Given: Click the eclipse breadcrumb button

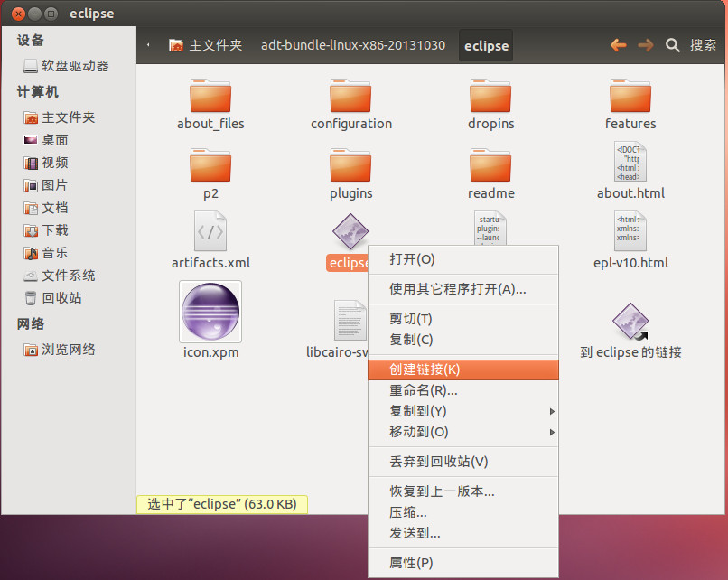Looking at the screenshot, I should pos(486,45).
